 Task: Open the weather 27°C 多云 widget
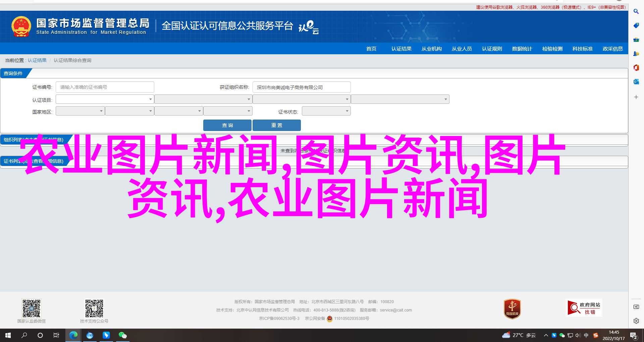coord(519,335)
